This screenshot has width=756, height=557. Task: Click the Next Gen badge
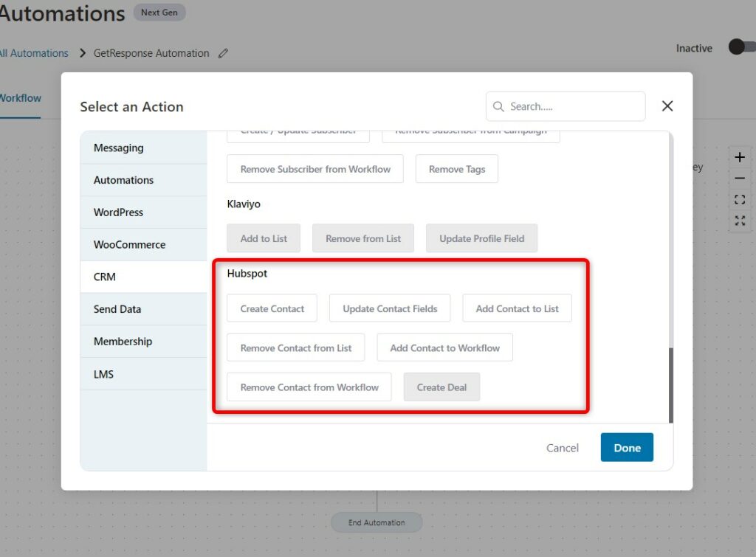pos(159,13)
